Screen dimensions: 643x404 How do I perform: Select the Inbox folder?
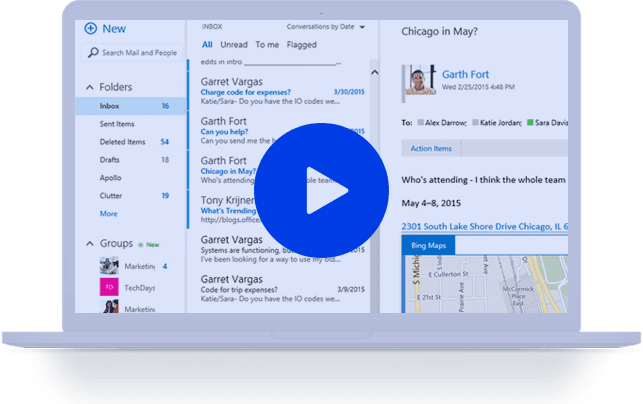(110, 105)
